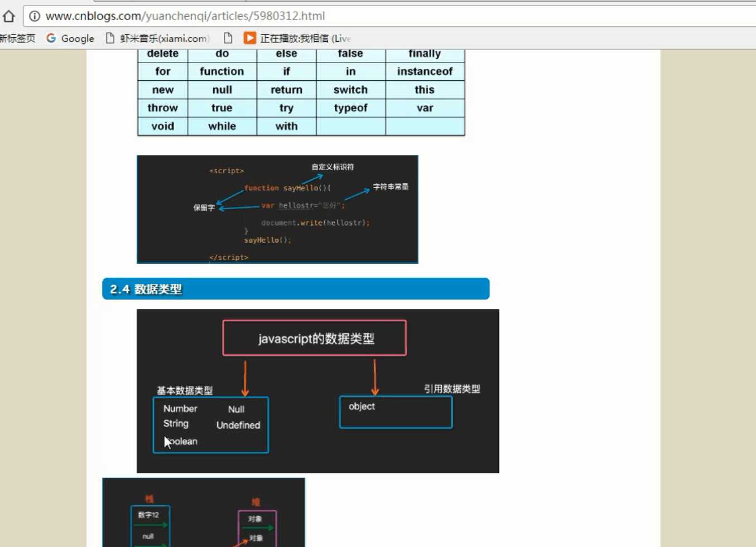Image resolution: width=756 pixels, height=547 pixels.
Task: Click the 'typeof' keyword cell
Action: point(350,108)
